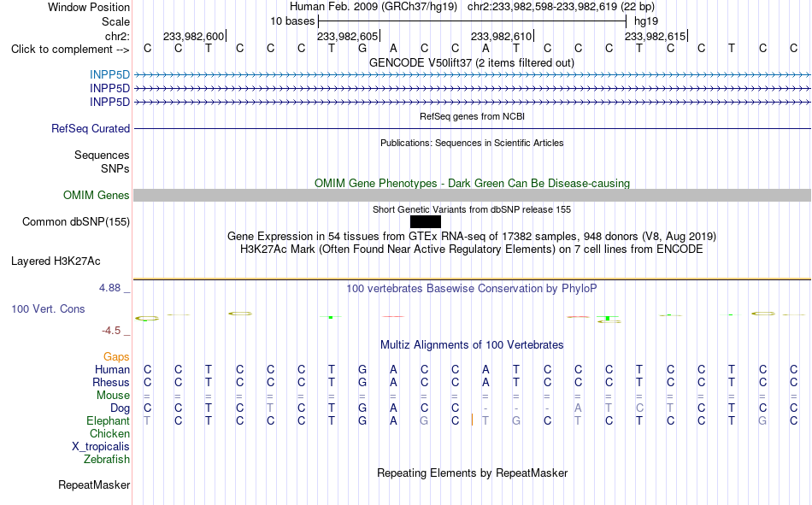Select the 'Dog' species label
This screenshot has width=812, height=505.
120,408
